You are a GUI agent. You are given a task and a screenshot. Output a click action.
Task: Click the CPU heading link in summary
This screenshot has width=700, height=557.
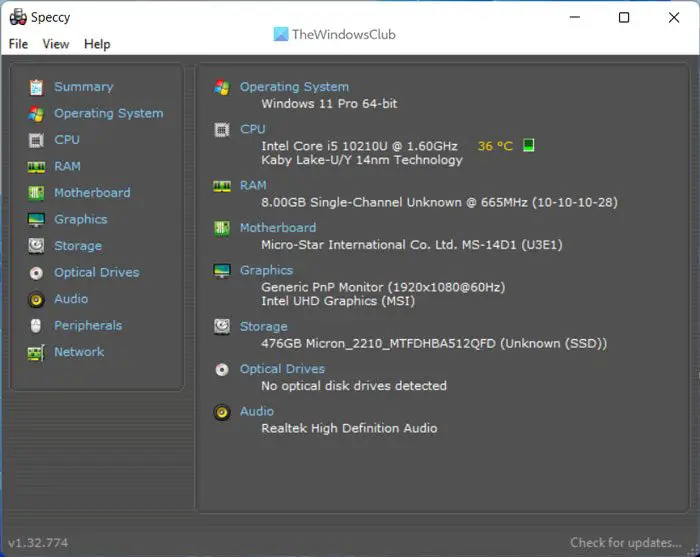[x=253, y=129]
